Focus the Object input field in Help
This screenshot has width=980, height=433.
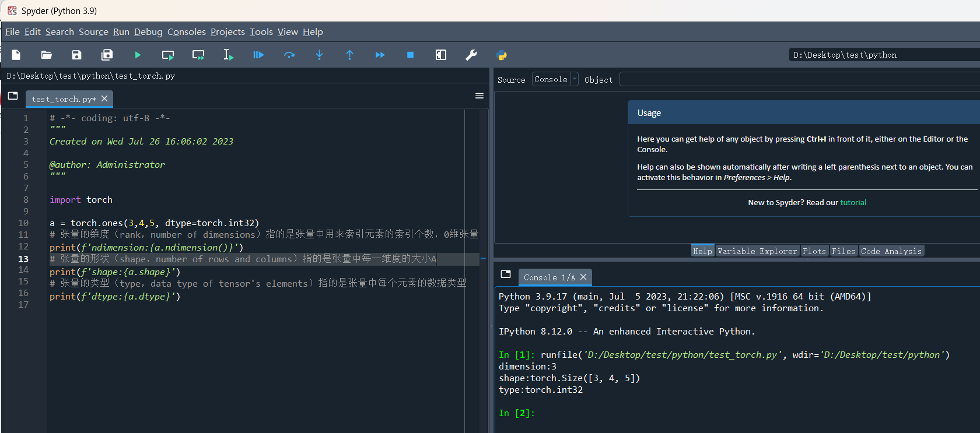(x=799, y=79)
